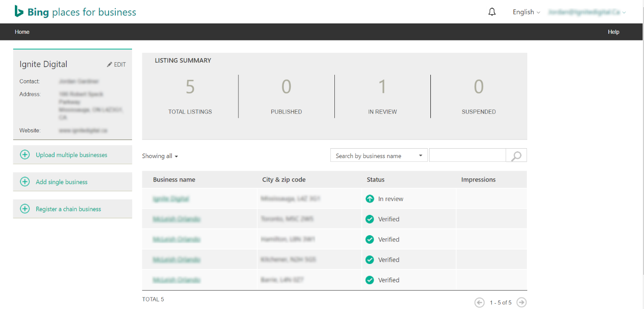The image size is (644, 309).
Task: Open the Help menu item
Action: [x=614, y=32]
